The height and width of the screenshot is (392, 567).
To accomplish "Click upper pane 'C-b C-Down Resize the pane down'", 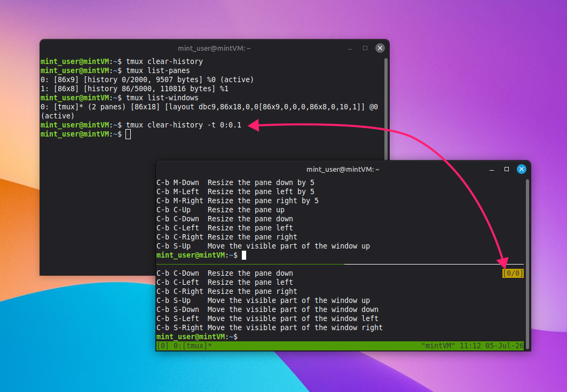I will point(225,219).
